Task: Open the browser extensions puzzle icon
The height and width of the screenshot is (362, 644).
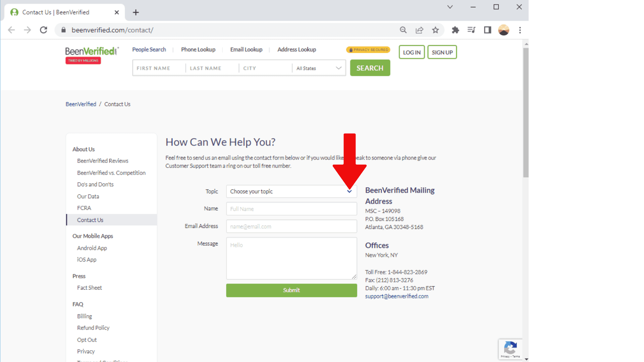Action: [455, 30]
